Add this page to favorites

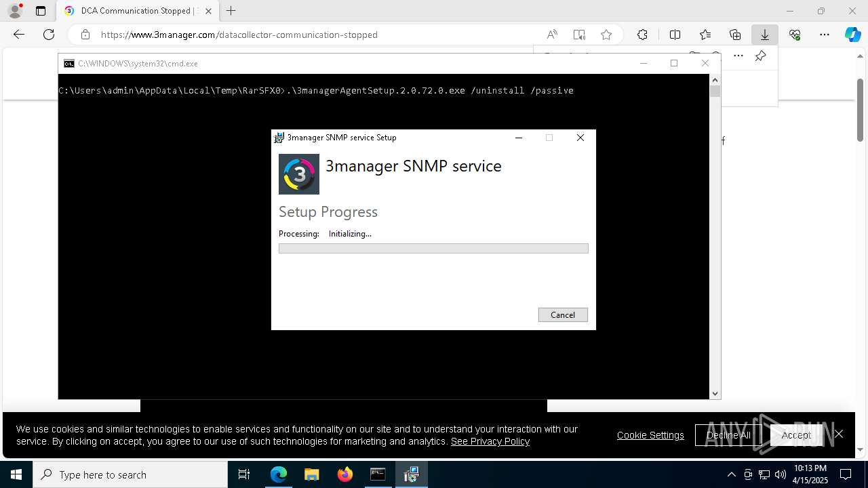(606, 35)
